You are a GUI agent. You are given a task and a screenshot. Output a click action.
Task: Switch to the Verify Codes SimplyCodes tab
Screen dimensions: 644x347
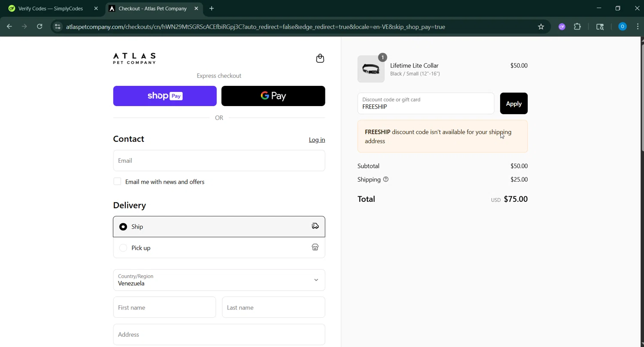pos(51,9)
